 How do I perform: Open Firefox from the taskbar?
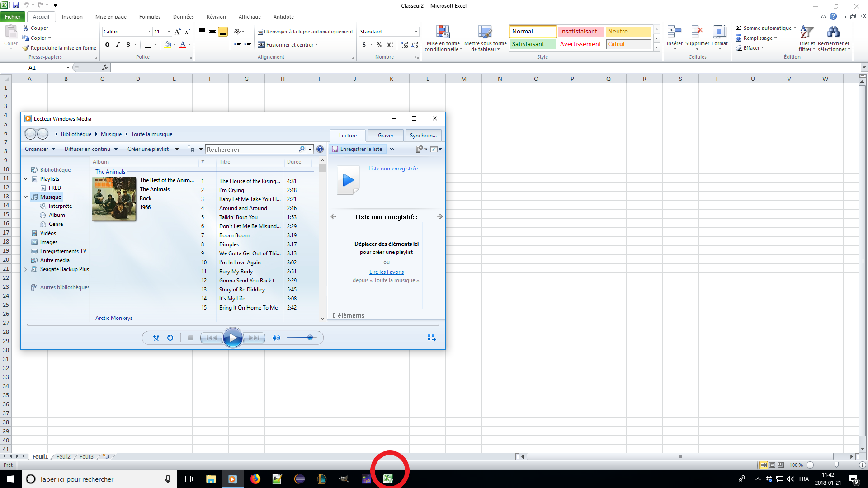[x=255, y=479]
